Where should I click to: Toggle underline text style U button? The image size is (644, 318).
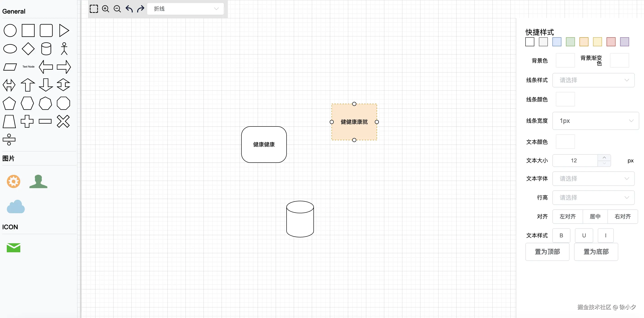click(584, 235)
